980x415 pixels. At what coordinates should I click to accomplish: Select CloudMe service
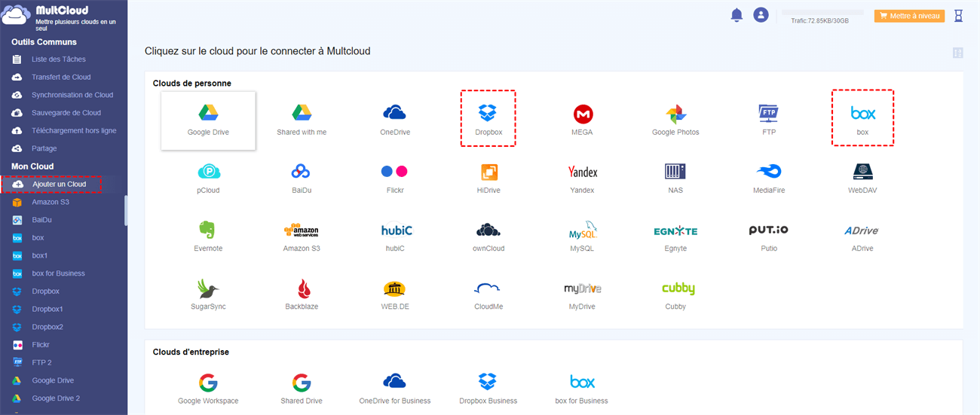point(488,295)
